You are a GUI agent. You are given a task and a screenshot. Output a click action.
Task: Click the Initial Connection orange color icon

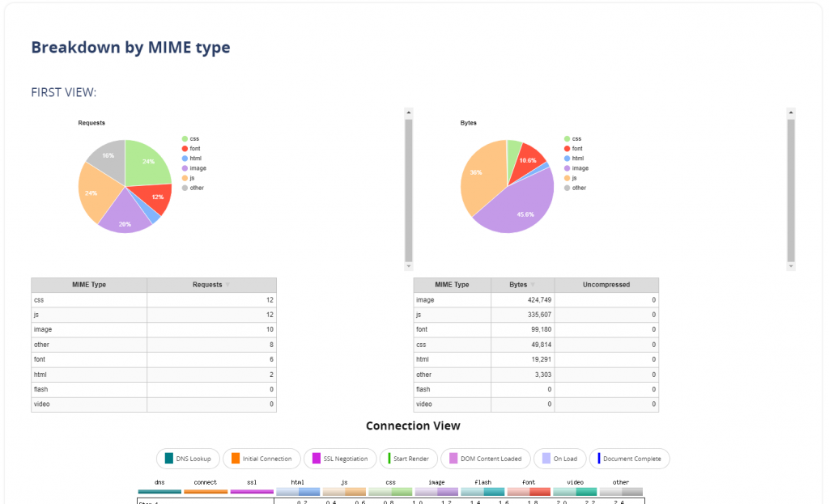click(x=235, y=459)
